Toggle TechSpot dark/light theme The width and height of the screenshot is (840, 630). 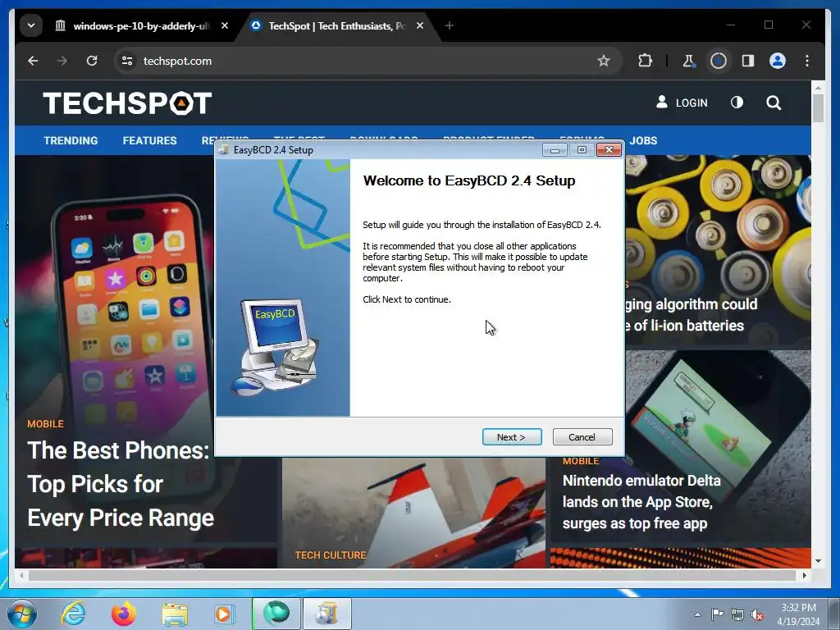coord(737,103)
